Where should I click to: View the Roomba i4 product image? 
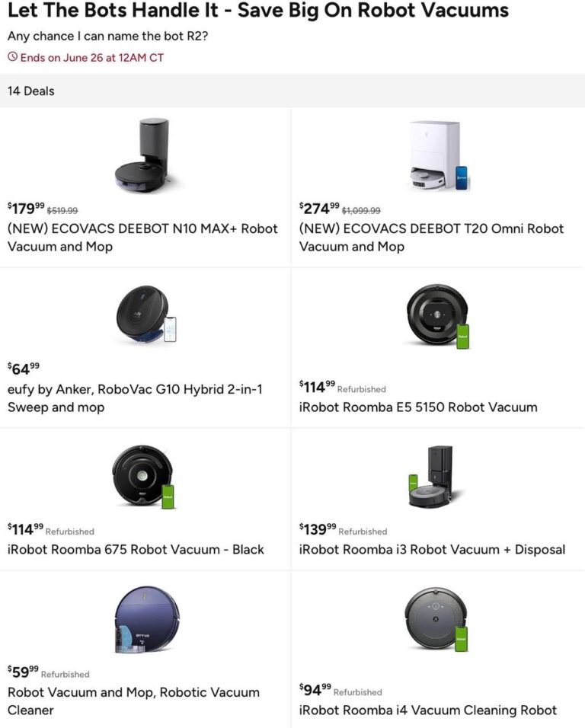click(x=436, y=619)
